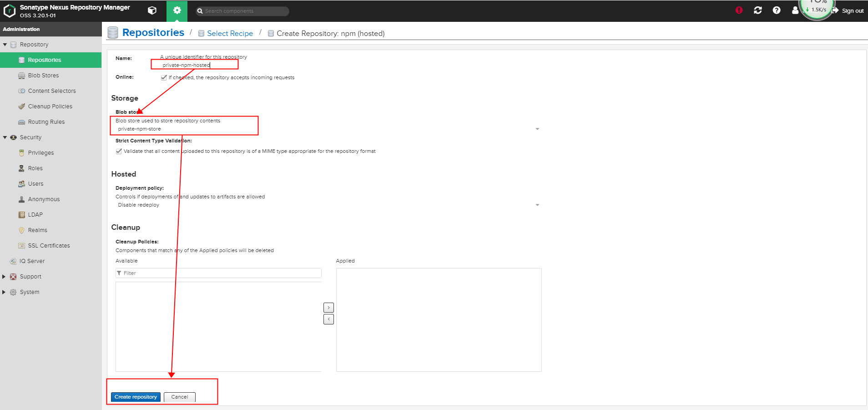The height and width of the screenshot is (410, 868).
Task: Open SSL Certificates in the sidebar
Action: coord(50,246)
